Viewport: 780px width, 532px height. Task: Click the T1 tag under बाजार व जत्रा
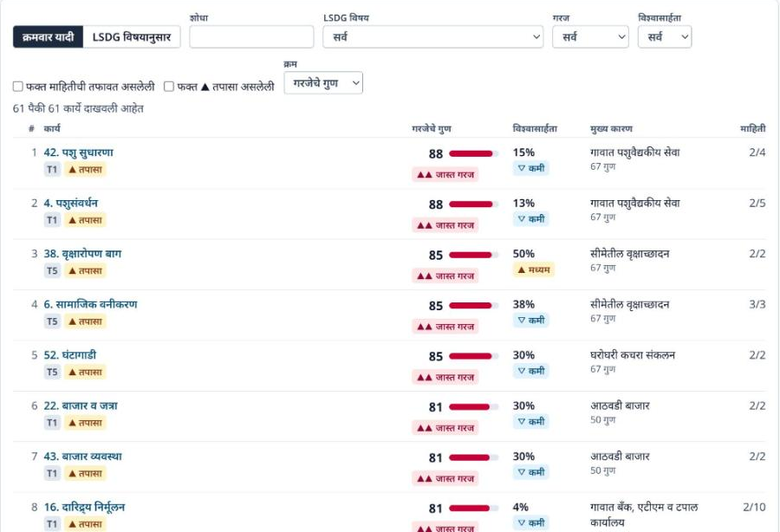tap(52, 423)
